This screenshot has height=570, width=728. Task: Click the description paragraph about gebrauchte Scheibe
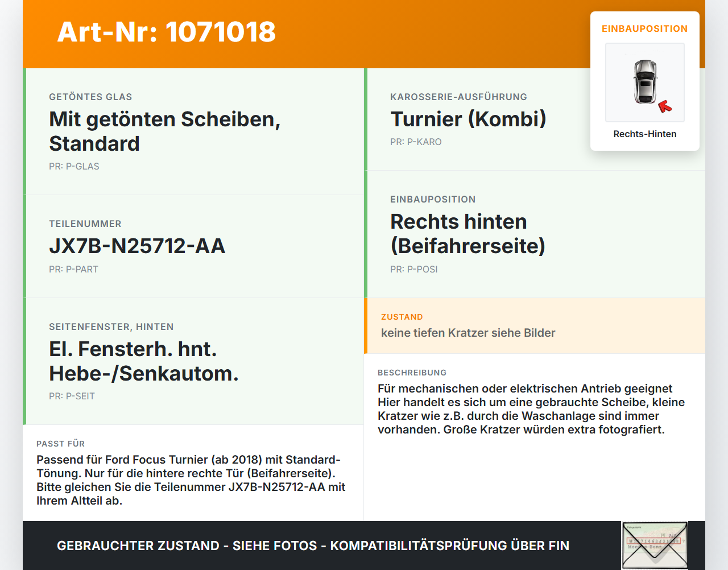click(531, 409)
